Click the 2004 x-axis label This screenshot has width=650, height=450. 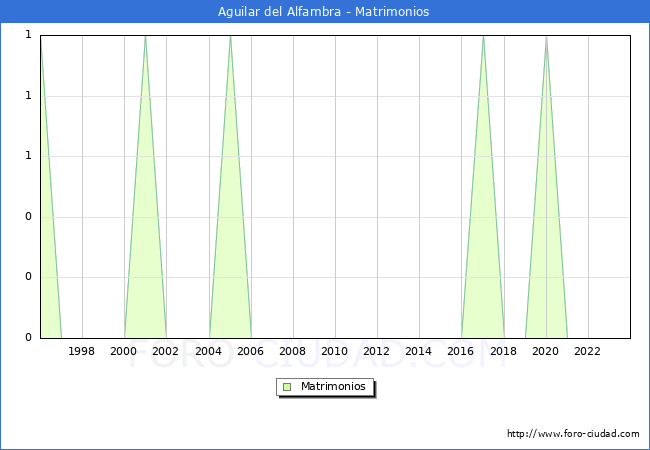(x=208, y=351)
